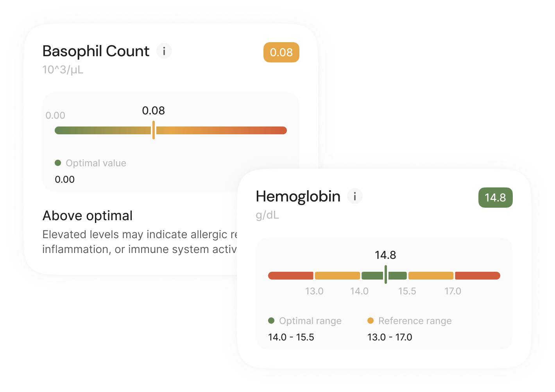Click the Reference range label text
The height and width of the screenshot is (392, 555).
(415, 321)
